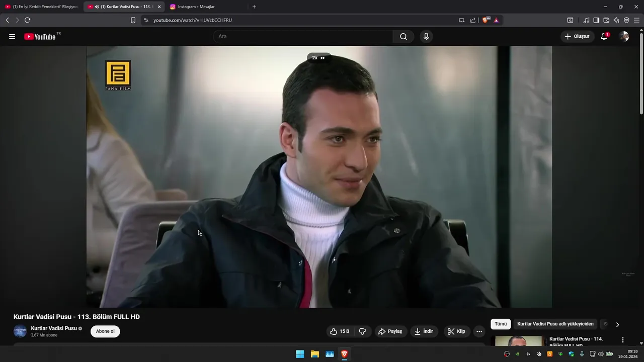
Task: Subscribe with Abone ol button
Action: pyautogui.click(x=105, y=331)
